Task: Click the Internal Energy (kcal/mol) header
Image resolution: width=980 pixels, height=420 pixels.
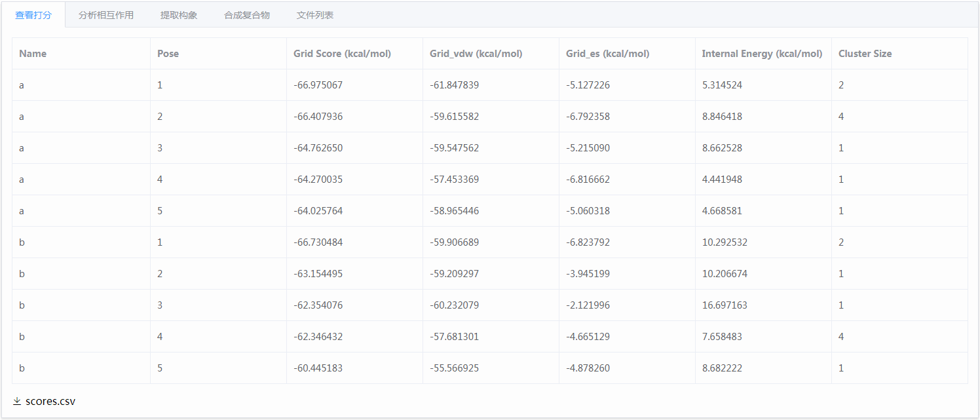Action: [762, 54]
